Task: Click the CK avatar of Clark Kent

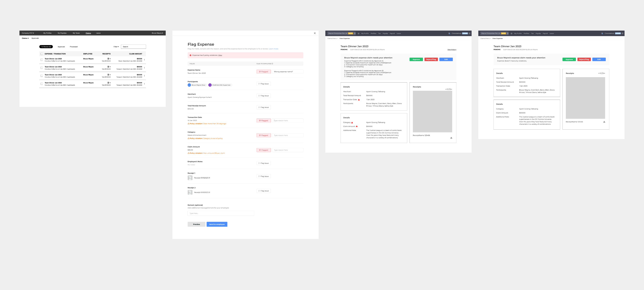Action: click(x=210, y=85)
